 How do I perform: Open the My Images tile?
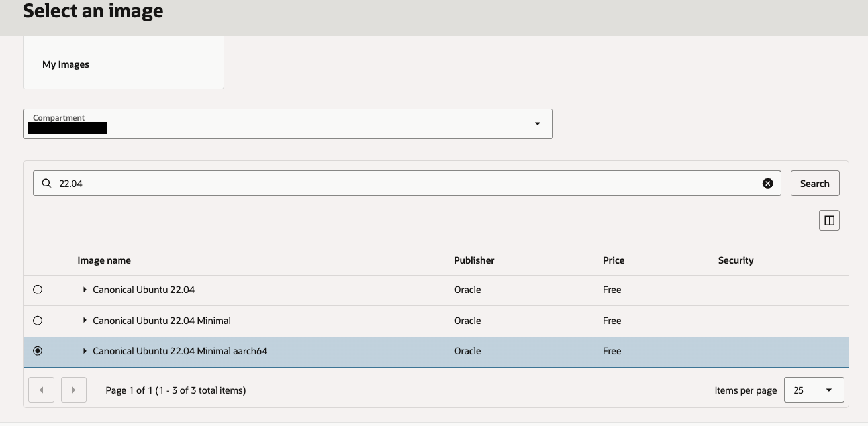[x=124, y=64]
